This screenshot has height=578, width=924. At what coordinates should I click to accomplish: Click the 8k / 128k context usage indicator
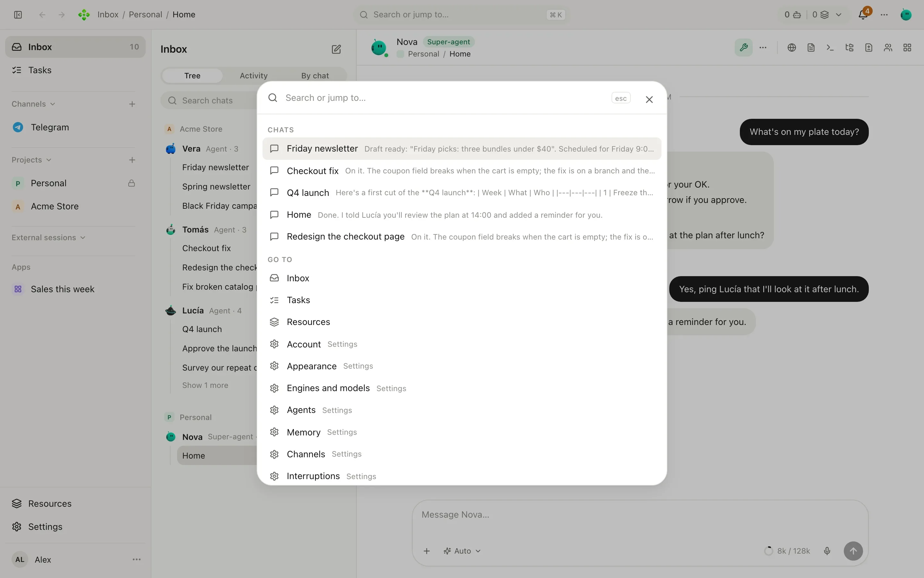(x=787, y=551)
